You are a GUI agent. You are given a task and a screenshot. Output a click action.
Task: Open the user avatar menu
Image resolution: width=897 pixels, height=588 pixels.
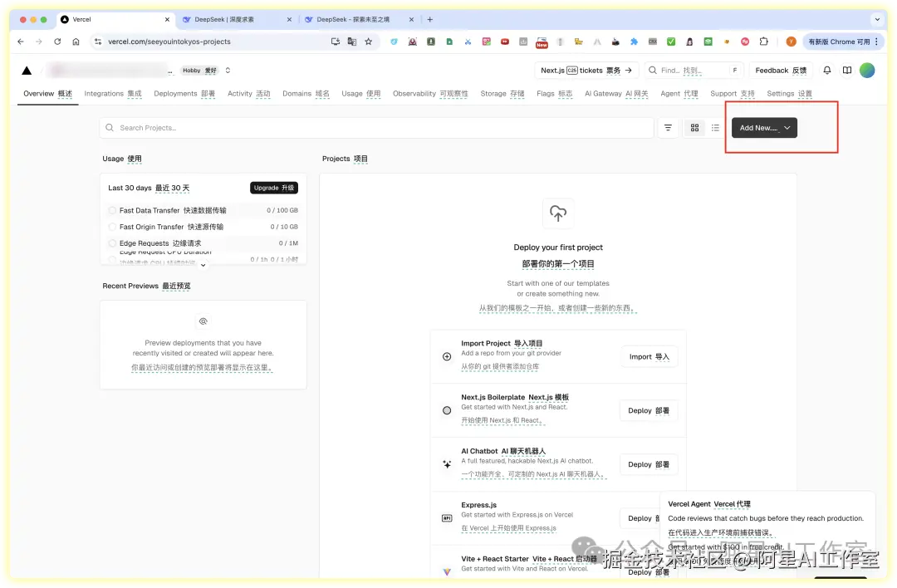tap(866, 71)
